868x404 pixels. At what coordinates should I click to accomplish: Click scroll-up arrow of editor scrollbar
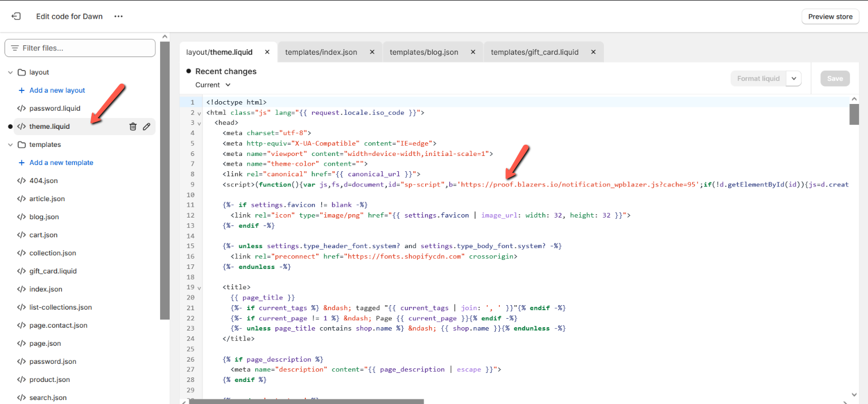point(854,99)
